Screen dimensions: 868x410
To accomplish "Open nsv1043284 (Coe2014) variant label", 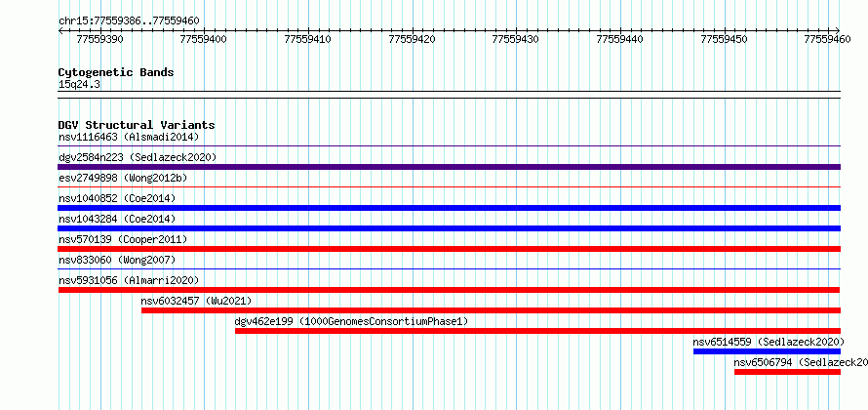I will click(117, 219).
